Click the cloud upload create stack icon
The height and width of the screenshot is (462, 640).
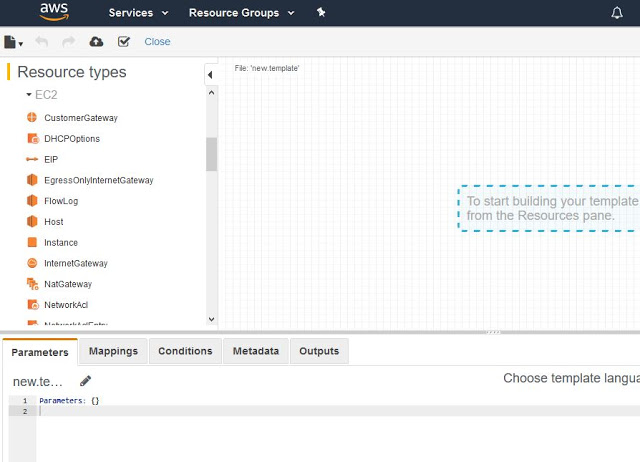coord(96,41)
